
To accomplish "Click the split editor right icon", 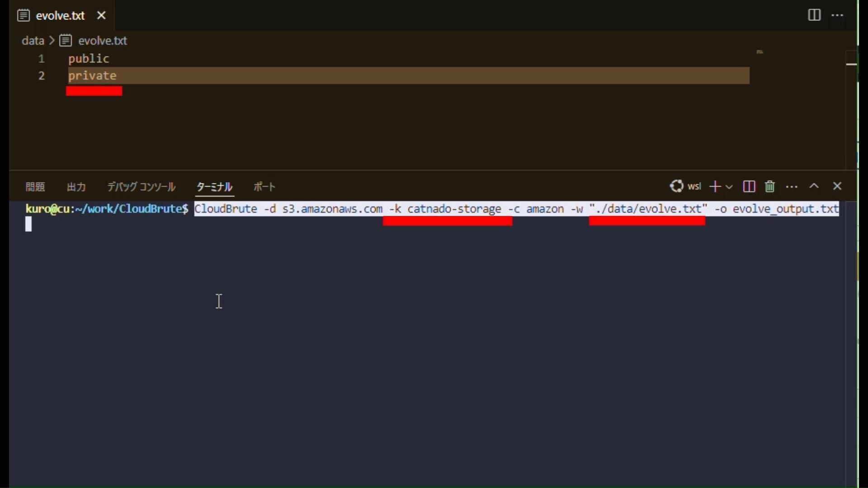I will coord(814,15).
